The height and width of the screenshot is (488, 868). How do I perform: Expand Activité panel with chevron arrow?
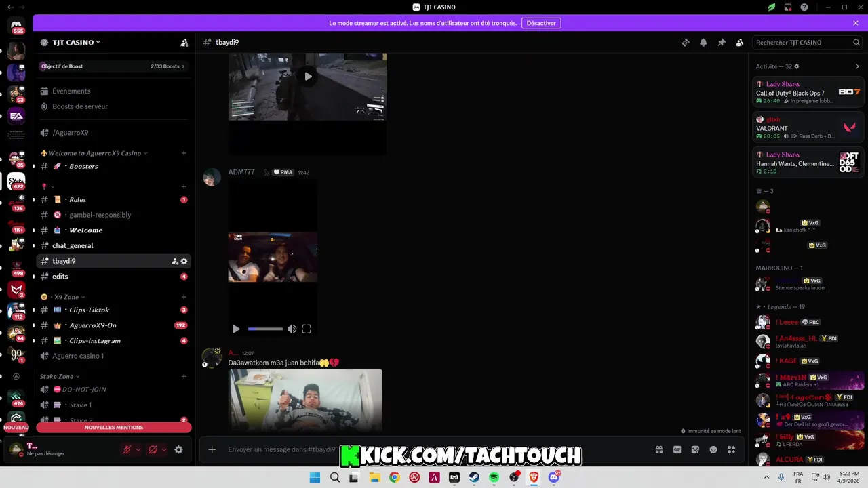click(x=857, y=66)
